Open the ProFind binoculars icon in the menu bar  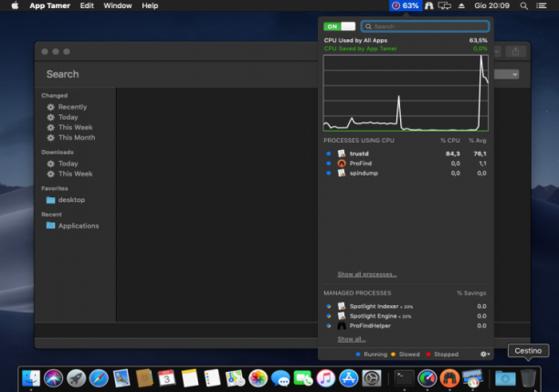tap(429, 5)
